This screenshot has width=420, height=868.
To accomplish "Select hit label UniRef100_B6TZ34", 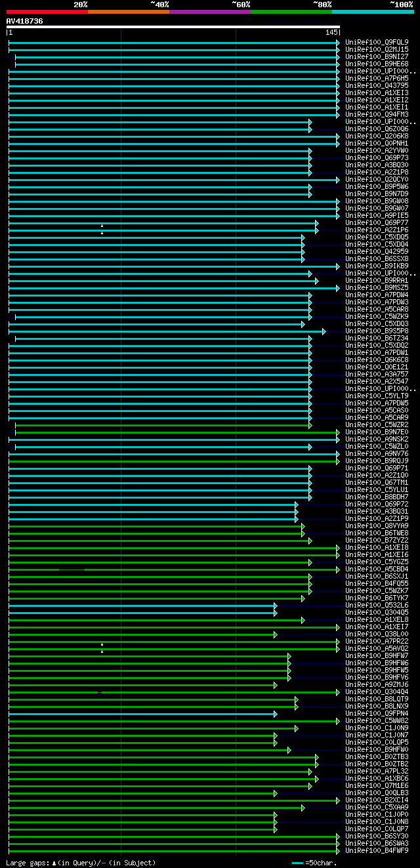I will pos(377,338).
